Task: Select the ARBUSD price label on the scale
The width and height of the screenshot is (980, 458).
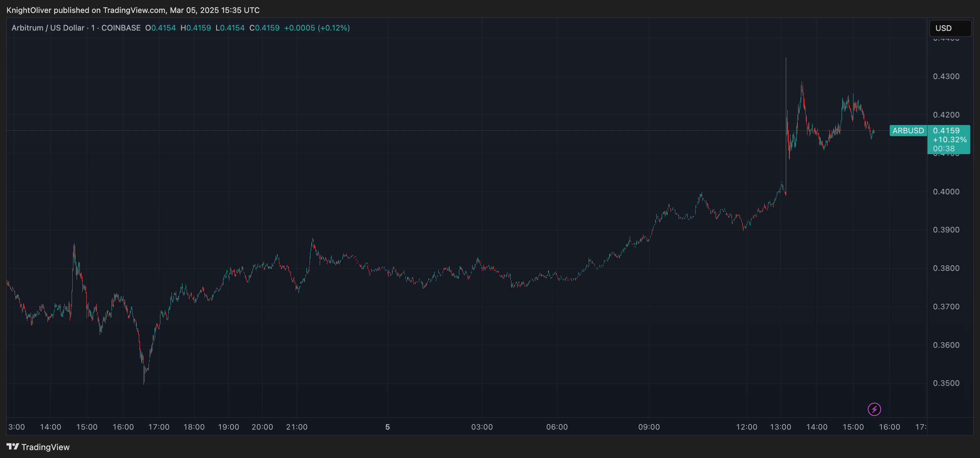Action: 908,131
